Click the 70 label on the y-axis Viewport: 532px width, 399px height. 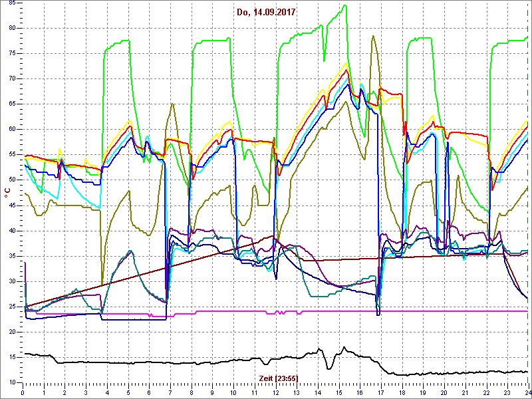point(13,78)
